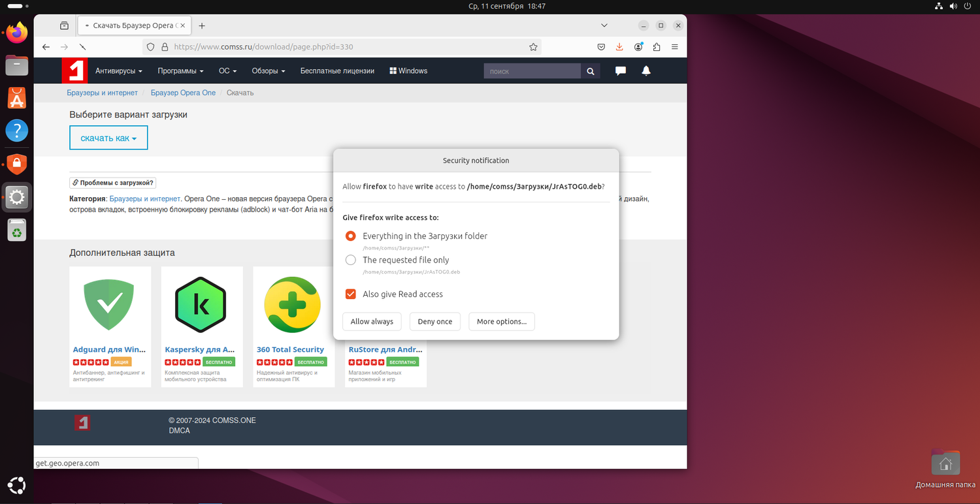The width and height of the screenshot is (980, 504).
Task: Expand the ОС menu
Action: [227, 71]
